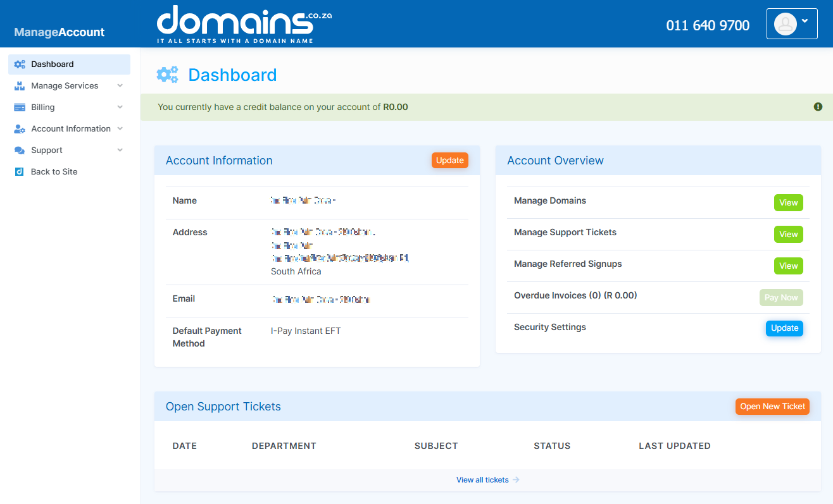Expand the Support menu chevron
Screen dimensions: 833x504
tap(120, 150)
